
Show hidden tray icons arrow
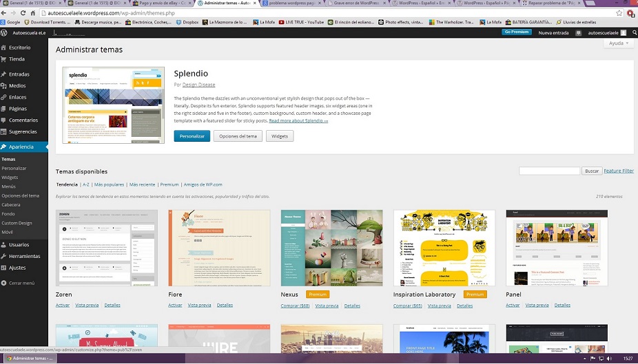[x=585, y=358]
